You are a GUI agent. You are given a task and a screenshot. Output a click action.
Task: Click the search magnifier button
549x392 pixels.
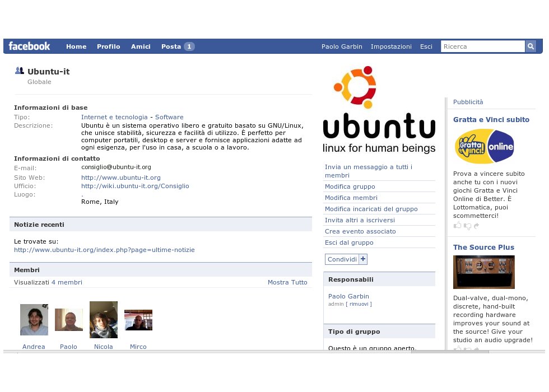531,46
